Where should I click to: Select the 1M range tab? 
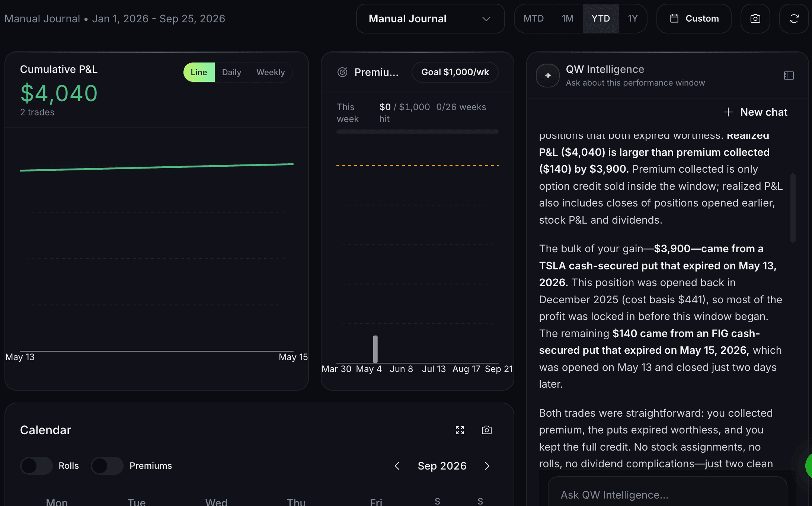(568, 19)
